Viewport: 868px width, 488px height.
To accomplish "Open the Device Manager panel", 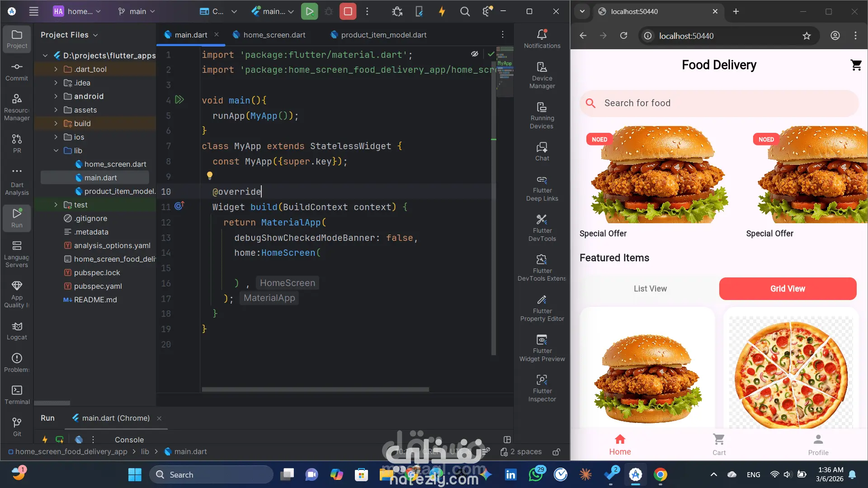I will point(542,75).
